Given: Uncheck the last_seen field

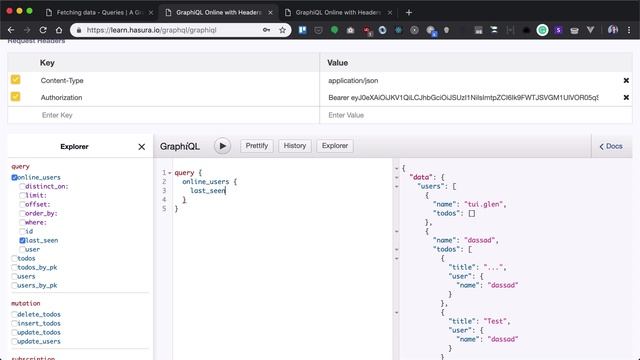Looking at the screenshot, I should (22, 240).
